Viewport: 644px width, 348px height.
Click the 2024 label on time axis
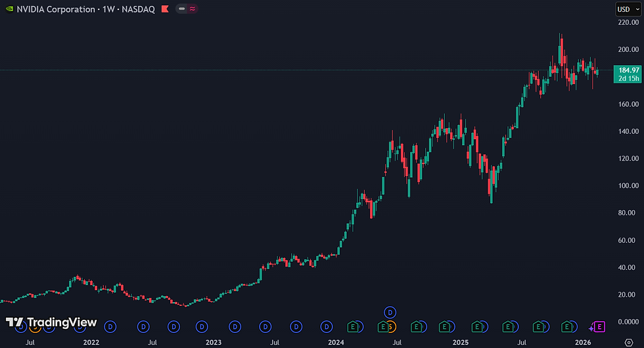(x=336, y=342)
